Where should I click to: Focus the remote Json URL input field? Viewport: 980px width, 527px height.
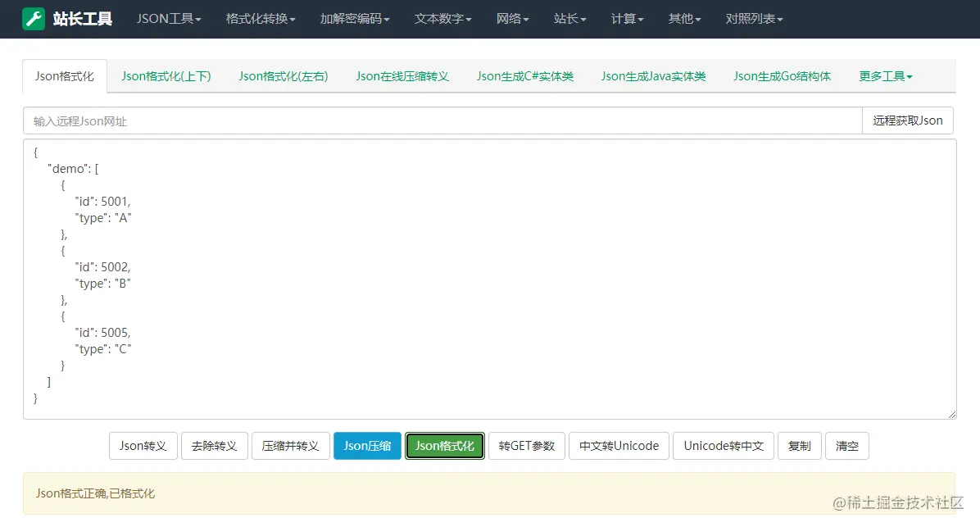pos(442,120)
